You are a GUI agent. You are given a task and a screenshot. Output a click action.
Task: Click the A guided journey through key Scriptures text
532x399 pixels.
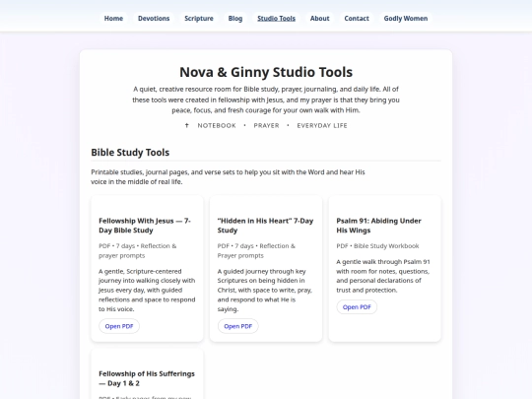coord(265,290)
